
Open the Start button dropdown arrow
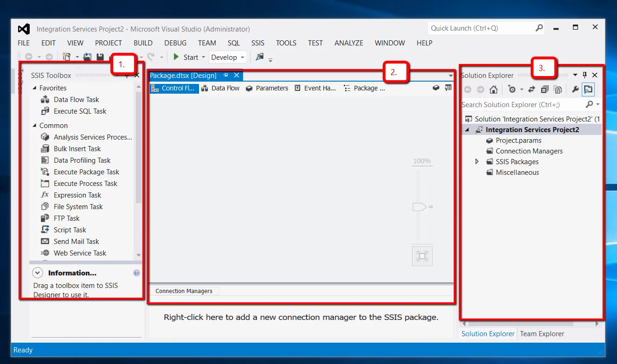[x=203, y=57]
